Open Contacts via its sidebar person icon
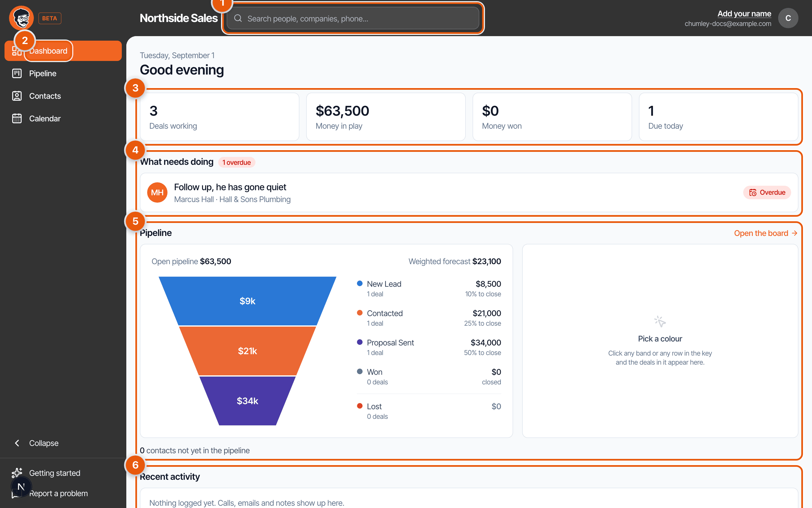Screen dimensions: 812x508 17,96
